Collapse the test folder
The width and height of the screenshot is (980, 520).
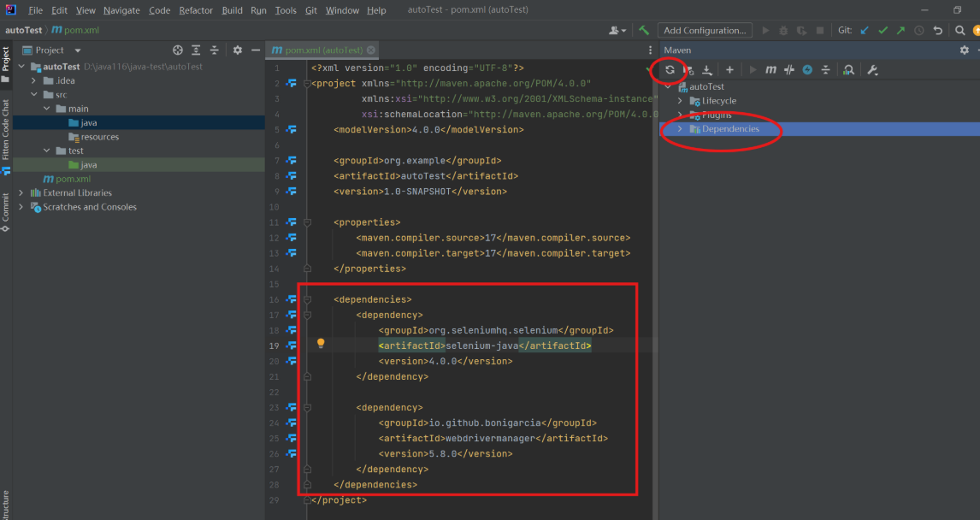[x=47, y=151]
